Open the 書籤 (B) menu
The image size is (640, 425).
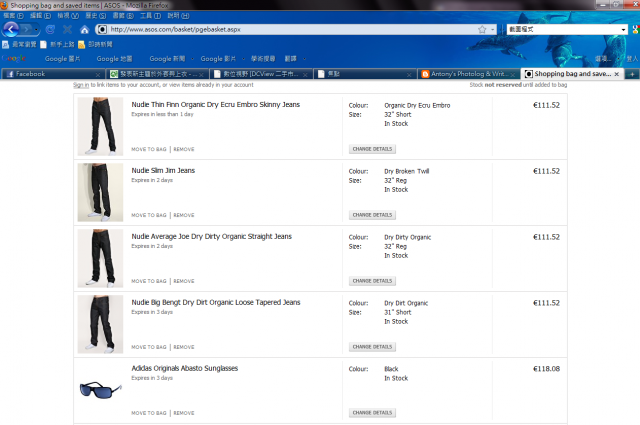coord(123,16)
